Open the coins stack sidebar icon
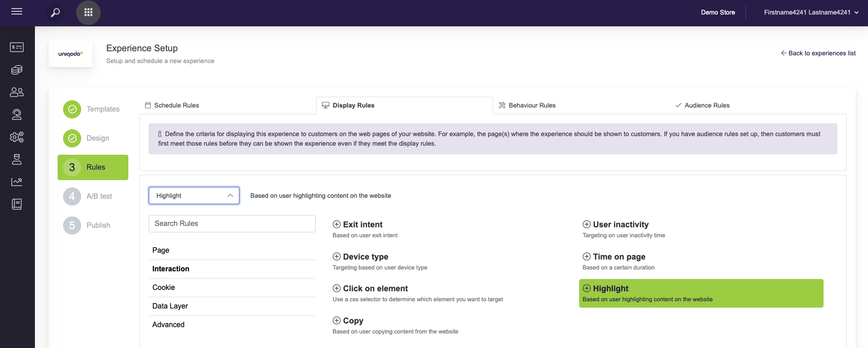868x348 pixels. point(17,70)
